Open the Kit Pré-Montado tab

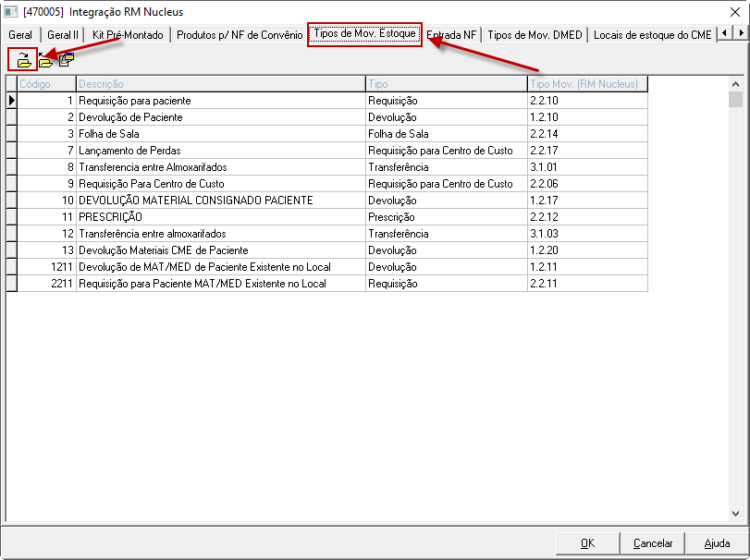click(x=128, y=35)
